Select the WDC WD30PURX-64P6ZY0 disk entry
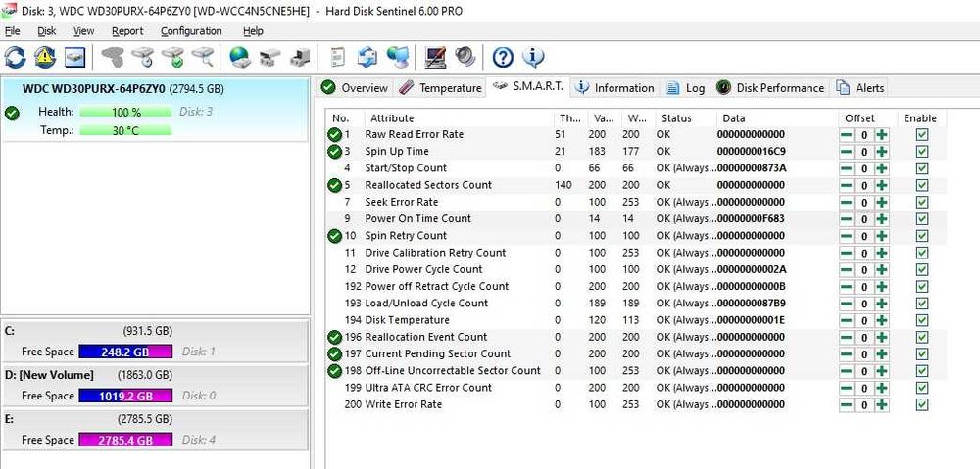 tap(155, 110)
